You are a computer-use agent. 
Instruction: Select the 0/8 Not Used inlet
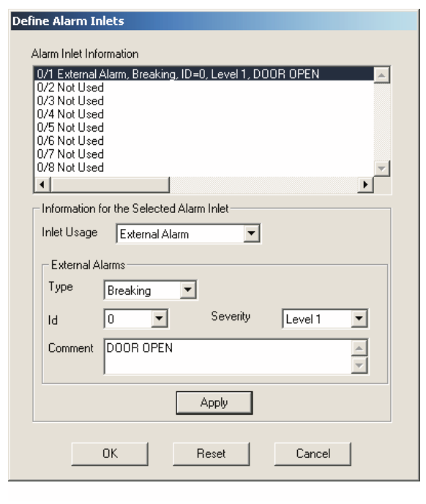[204, 168]
